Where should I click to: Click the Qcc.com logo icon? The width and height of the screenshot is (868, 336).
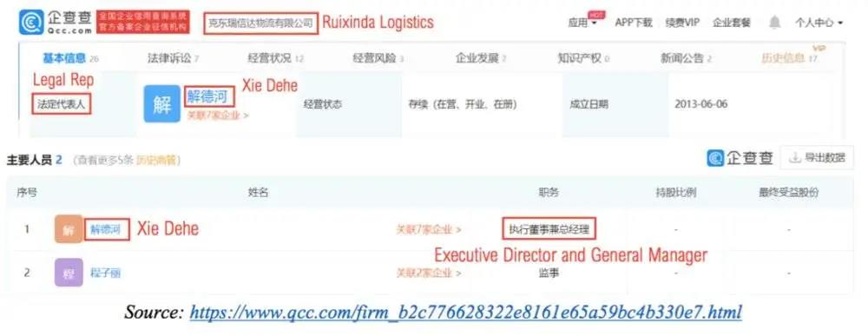[31, 23]
